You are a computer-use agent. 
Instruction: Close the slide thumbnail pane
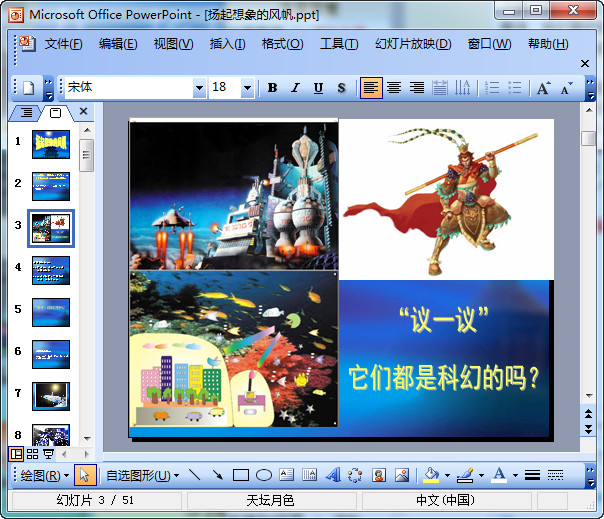(83, 111)
